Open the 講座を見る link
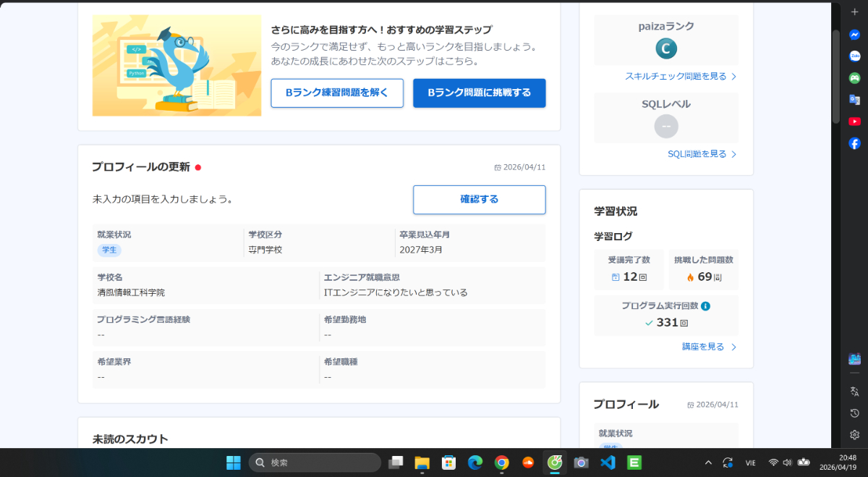 click(708, 347)
